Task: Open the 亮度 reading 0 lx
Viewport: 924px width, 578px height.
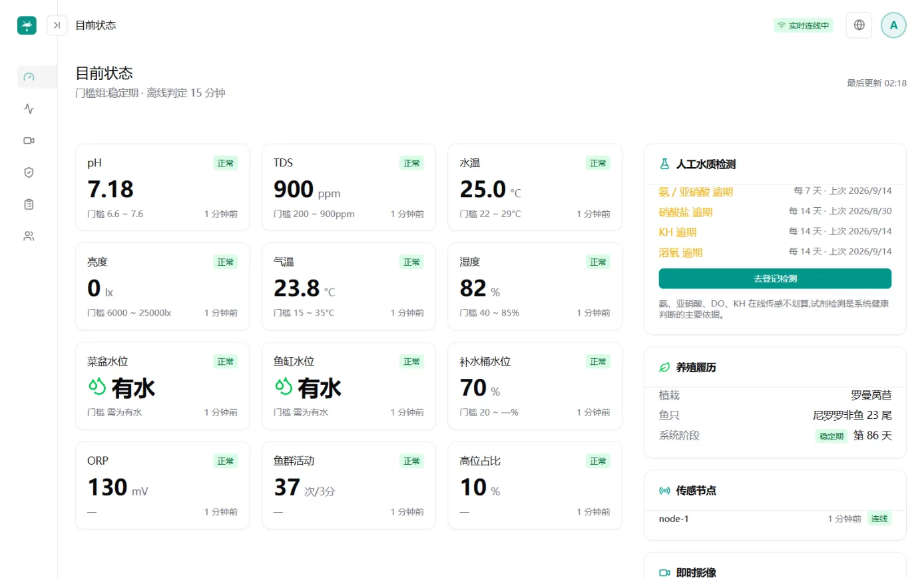Action: [101, 288]
